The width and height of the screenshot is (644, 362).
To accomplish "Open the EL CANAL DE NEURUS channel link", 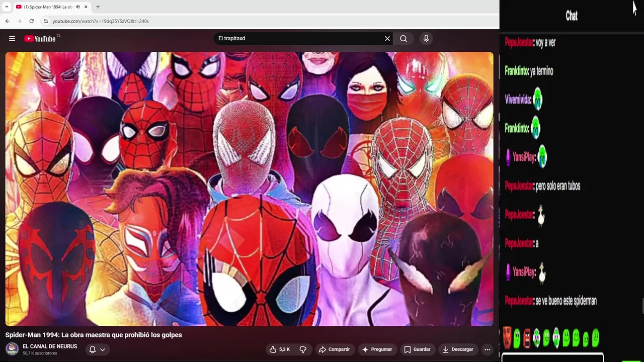I will 50,346.
